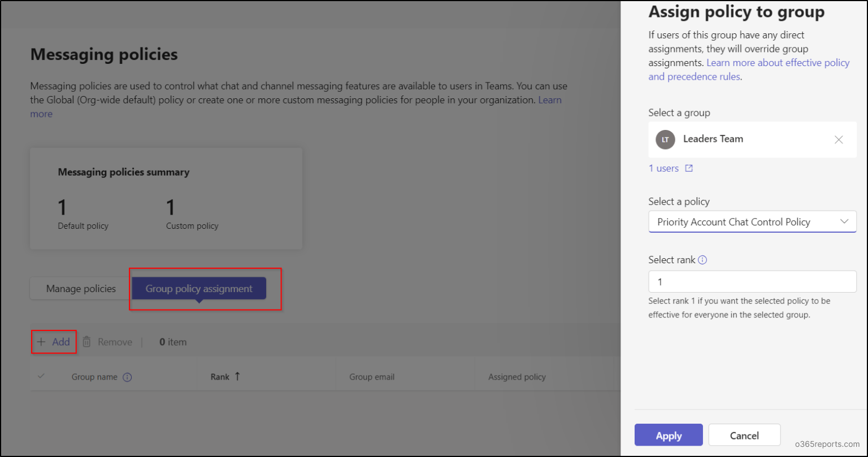868x457 pixels.
Task: Click the plus icon of Add
Action: point(41,342)
